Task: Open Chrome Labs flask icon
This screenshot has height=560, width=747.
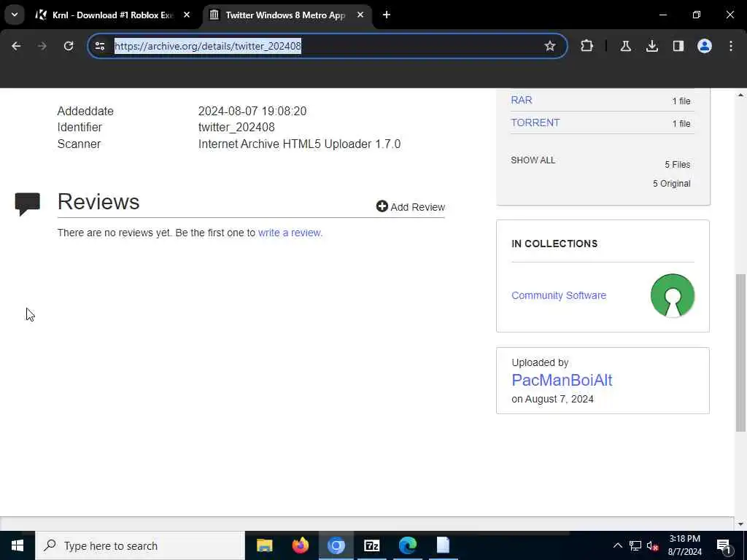Action: (625, 46)
